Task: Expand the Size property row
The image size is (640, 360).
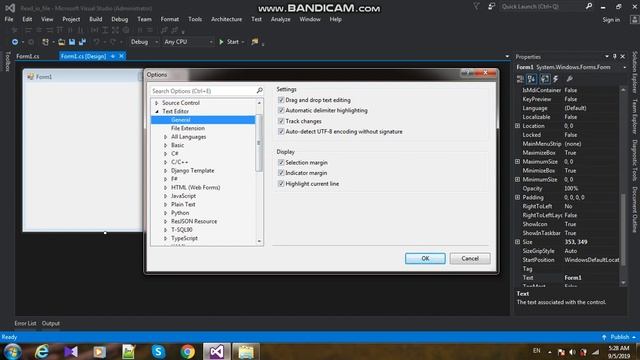Action: pyautogui.click(x=517, y=242)
